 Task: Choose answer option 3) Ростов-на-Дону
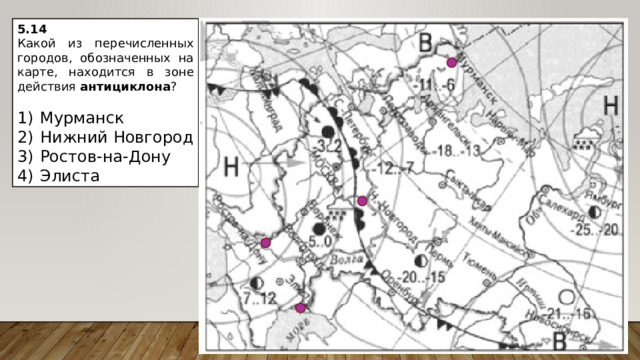coord(94,156)
